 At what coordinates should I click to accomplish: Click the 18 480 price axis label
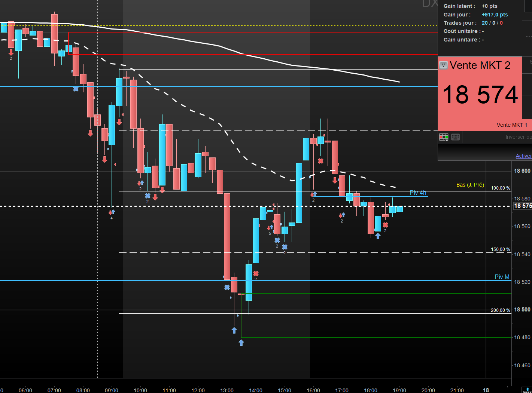522,337
